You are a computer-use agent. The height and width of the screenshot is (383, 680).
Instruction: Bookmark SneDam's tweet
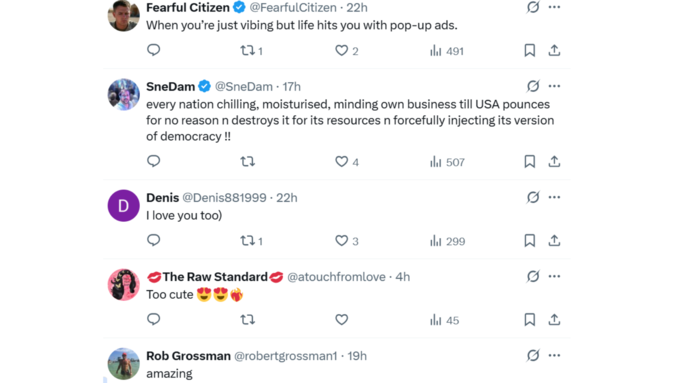click(530, 161)
